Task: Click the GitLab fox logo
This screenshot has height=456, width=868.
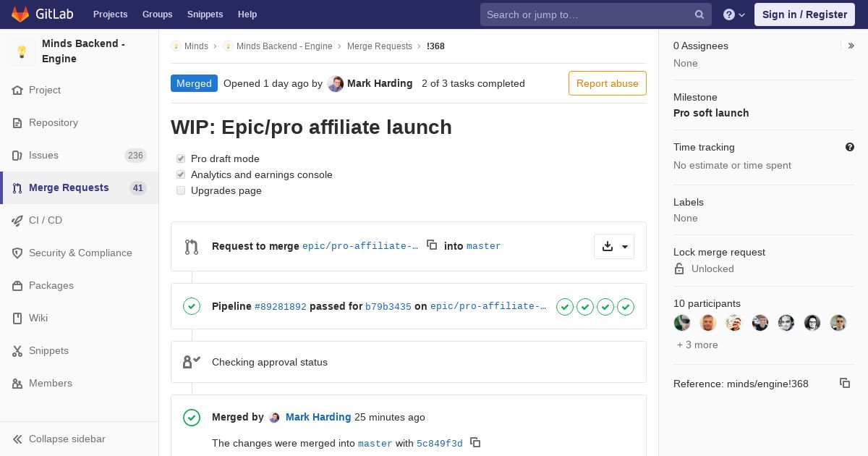Action: pyautogui.click(x=20, y=14)
